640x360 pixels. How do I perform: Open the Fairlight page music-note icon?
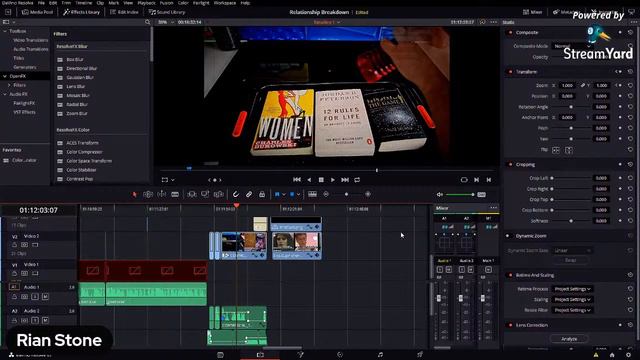[x=380, y=355]
